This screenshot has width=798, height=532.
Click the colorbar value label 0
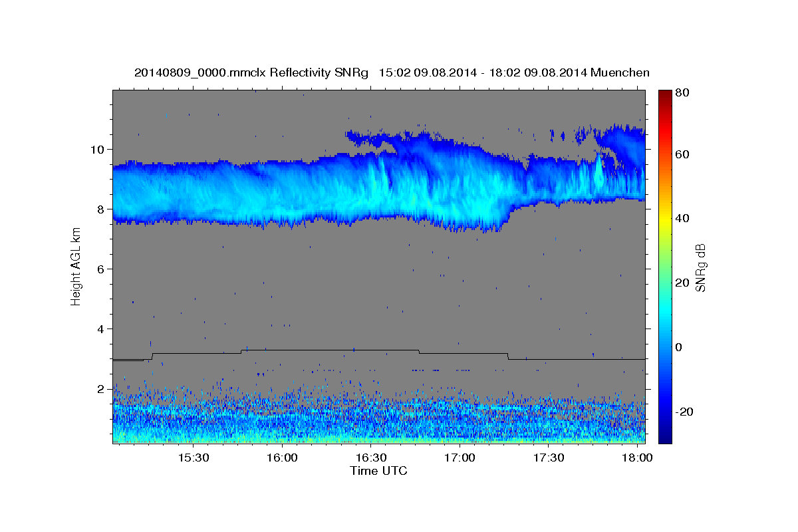679,347
